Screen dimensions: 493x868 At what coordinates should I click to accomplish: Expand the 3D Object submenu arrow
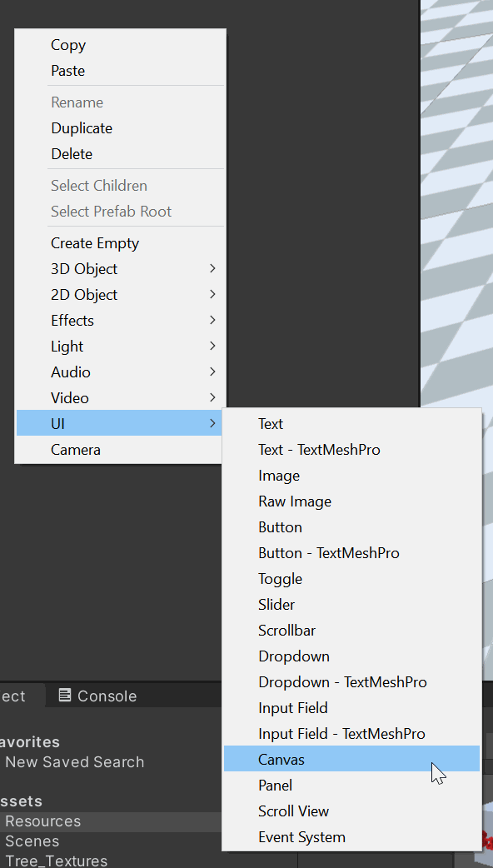click(x=212, y=268)
